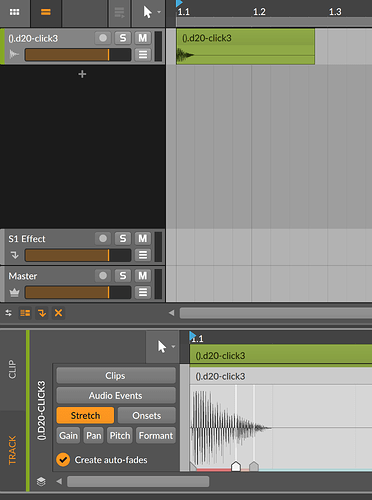Arm record on S1 Effect track
The height and width of the screenshot is (500, 372).
(103, 239)
